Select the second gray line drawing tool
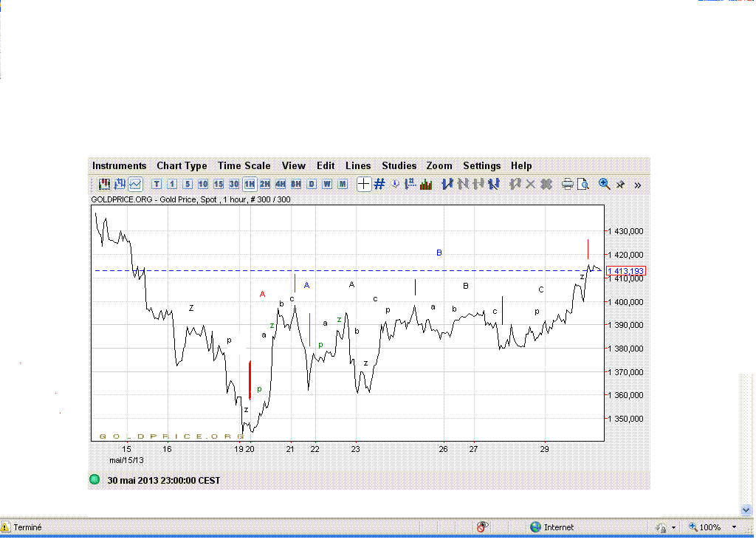756x545 pixels. tap(463, 184)
